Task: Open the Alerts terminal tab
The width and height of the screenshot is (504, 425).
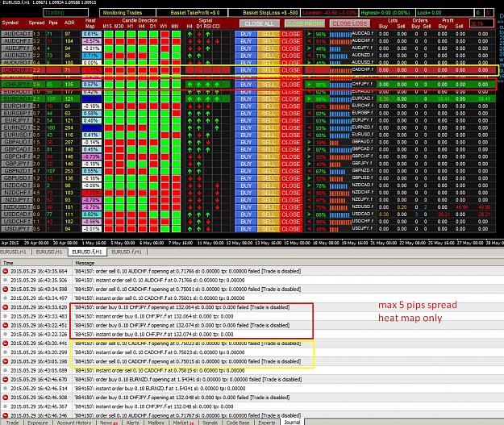Action: [x=132, y=422]
